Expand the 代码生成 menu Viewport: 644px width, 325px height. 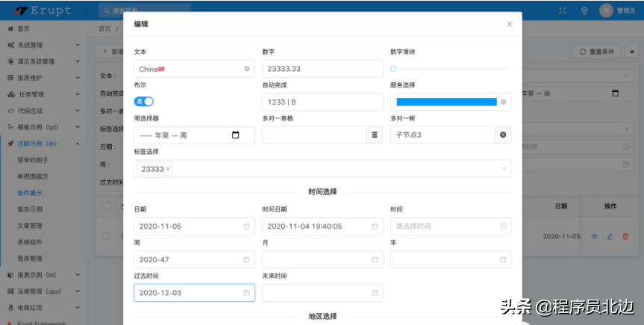coord(43,111)
